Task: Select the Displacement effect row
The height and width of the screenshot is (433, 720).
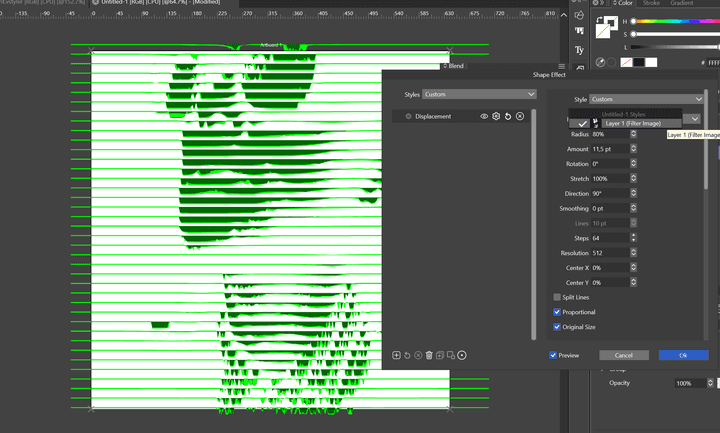Action: (x=461, y=117)
